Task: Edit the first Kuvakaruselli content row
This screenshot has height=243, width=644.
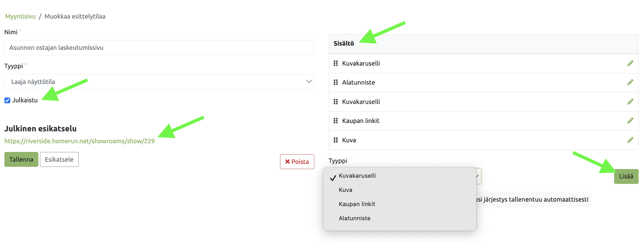Action: coord(630,63)
